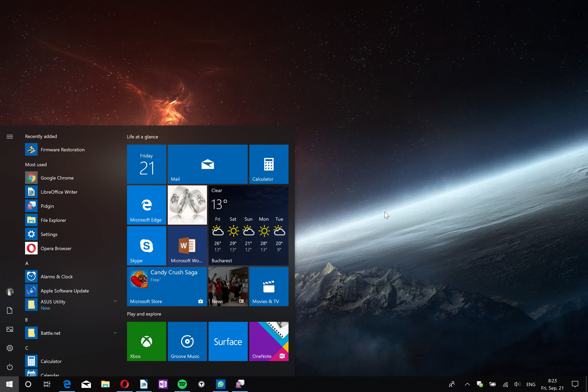Open the user account avatar in Start

pos(10,291)
